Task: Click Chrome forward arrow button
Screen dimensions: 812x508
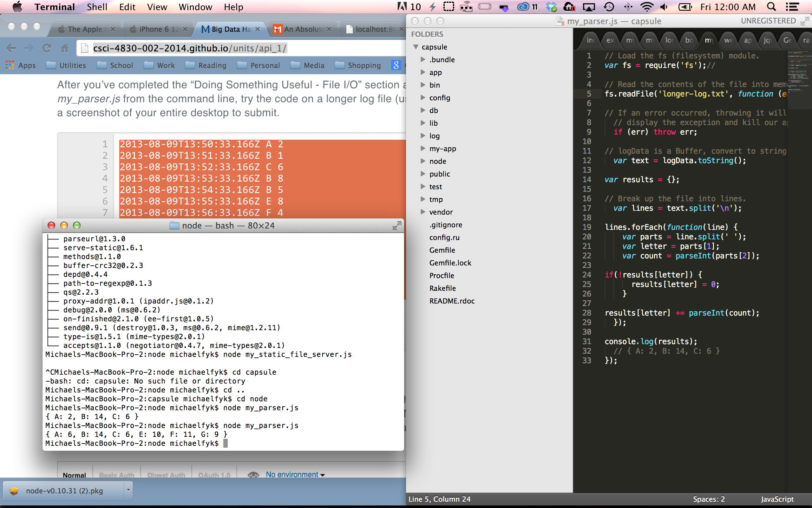Action: click(x=29, y=48)
